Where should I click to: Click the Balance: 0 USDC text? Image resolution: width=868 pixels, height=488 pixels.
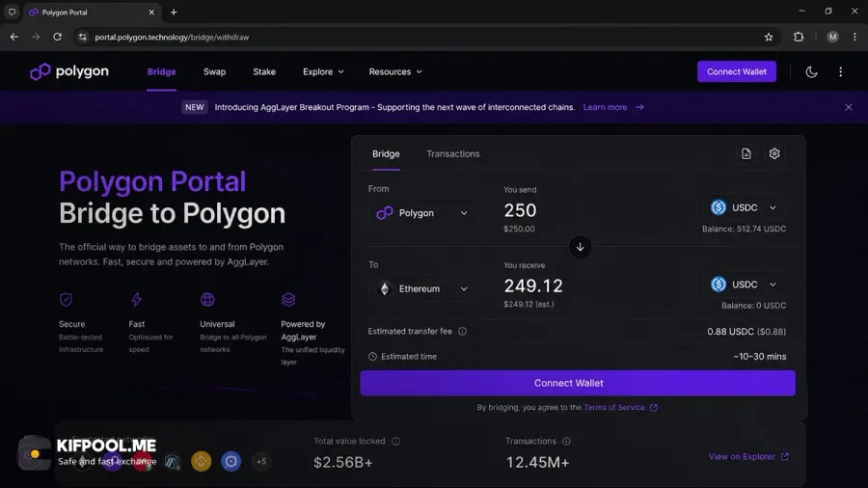point(753,306)
